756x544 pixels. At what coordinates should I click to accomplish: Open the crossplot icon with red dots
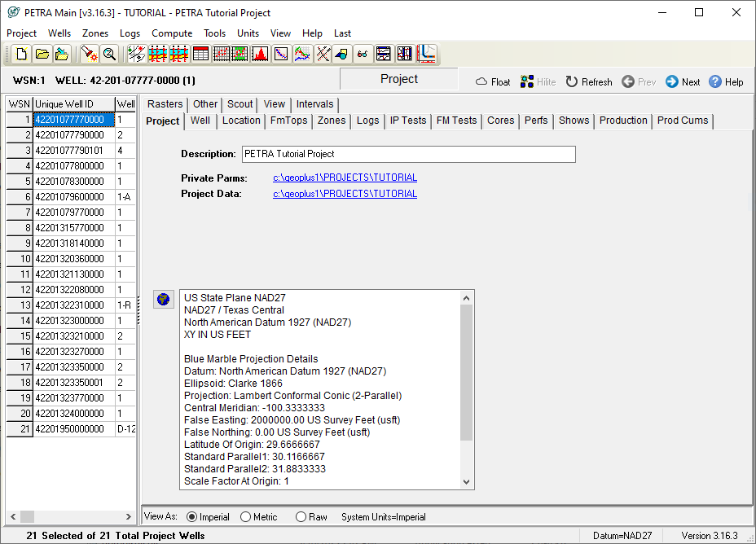(222, 54)
